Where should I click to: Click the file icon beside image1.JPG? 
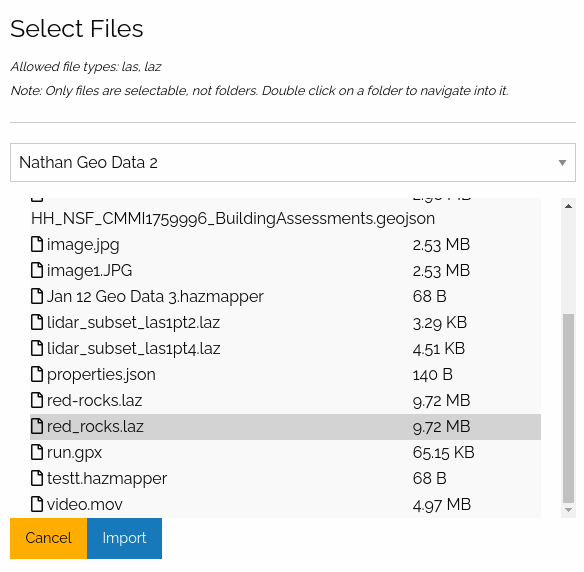click(36, 270)
